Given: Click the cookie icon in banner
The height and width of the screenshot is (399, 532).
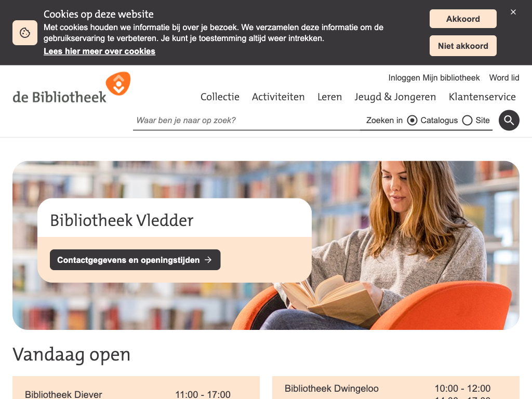Looking at the screenshot, I should pyautogui.click(x=25, y=33).
